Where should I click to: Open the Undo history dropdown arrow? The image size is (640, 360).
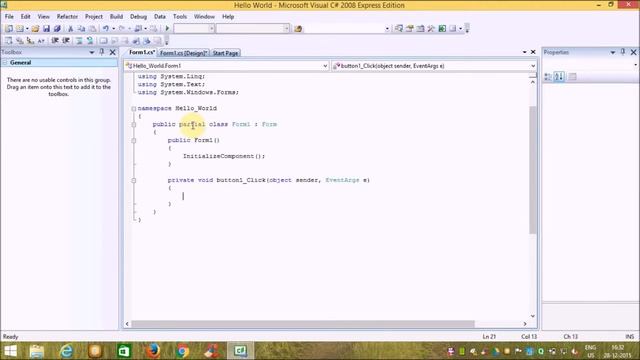(113, 29)
